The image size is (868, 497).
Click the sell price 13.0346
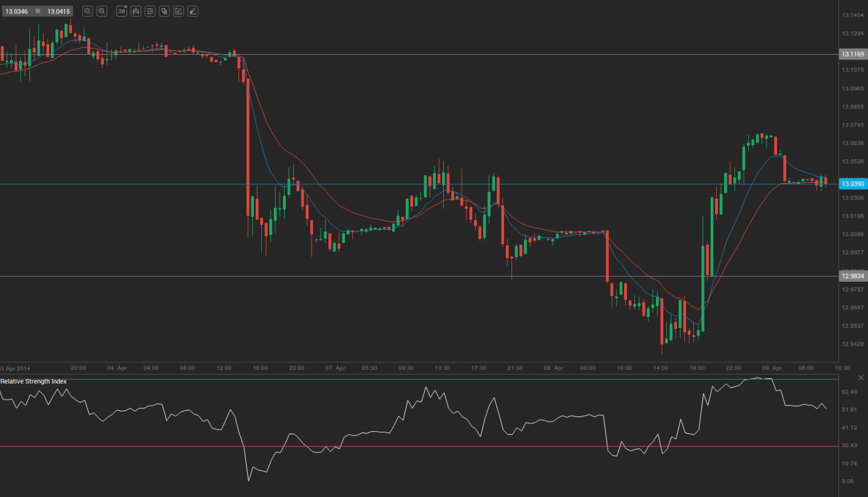[x=15, y=11]
